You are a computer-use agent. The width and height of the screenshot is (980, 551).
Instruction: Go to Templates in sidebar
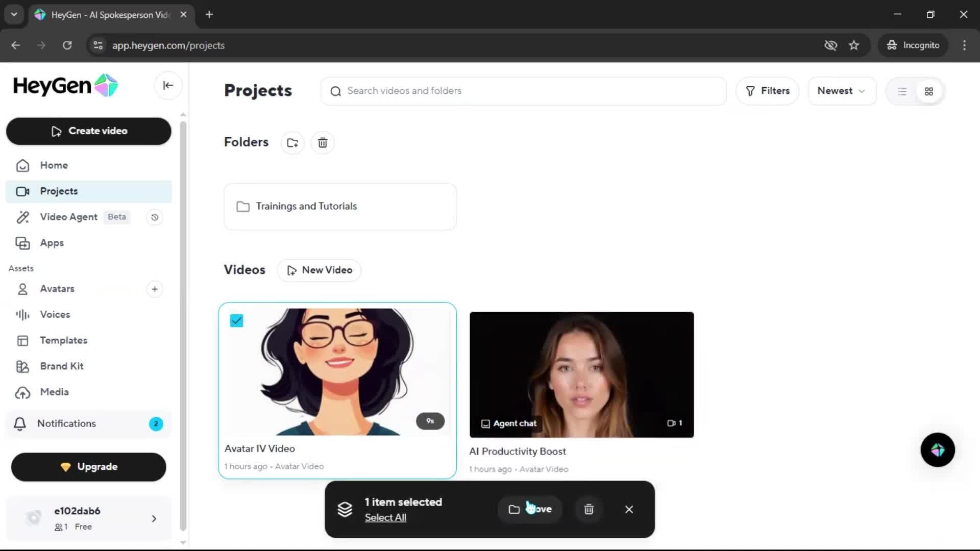point(63,340)
